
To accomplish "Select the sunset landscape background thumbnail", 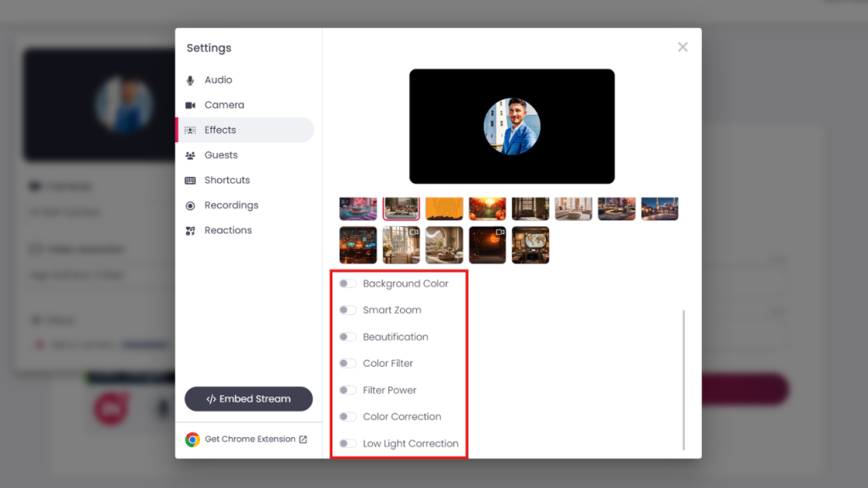I will (487, 208).
